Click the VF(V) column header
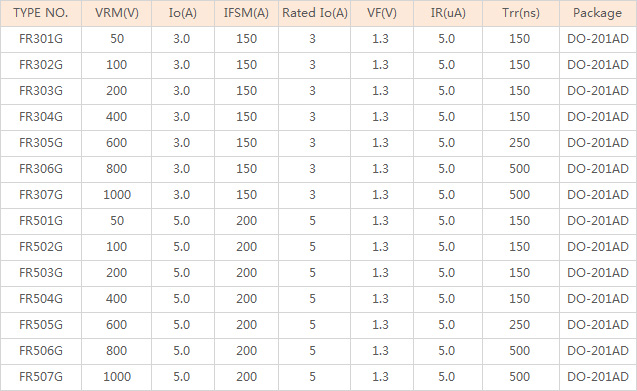This screenshot has height=391, width=637. (381, 13)
